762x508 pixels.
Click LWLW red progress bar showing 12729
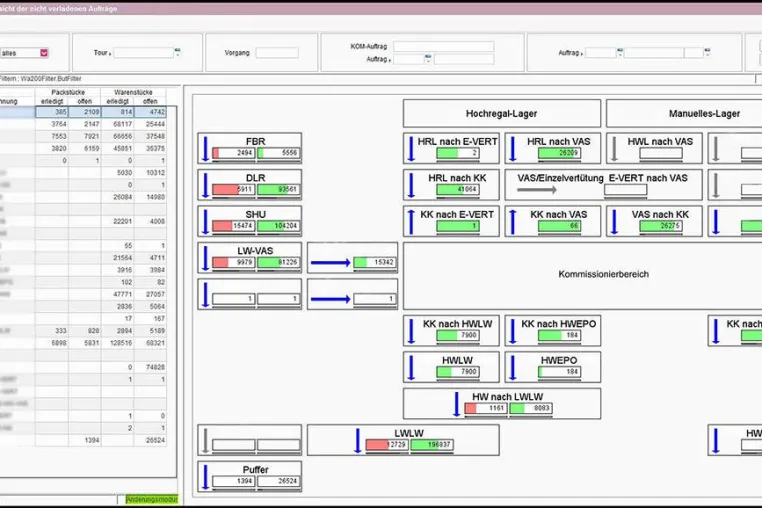pos(387,445)
